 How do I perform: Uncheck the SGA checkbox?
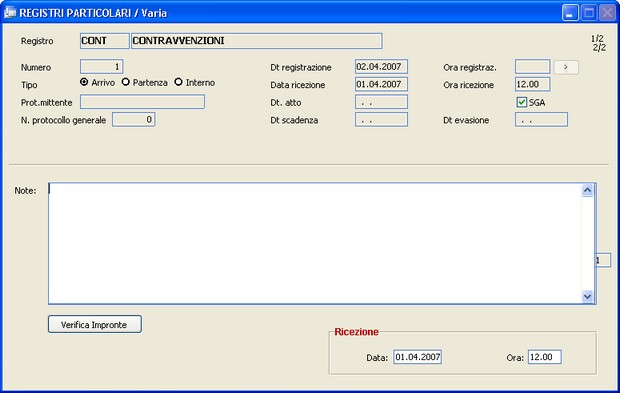click(522, 102)
